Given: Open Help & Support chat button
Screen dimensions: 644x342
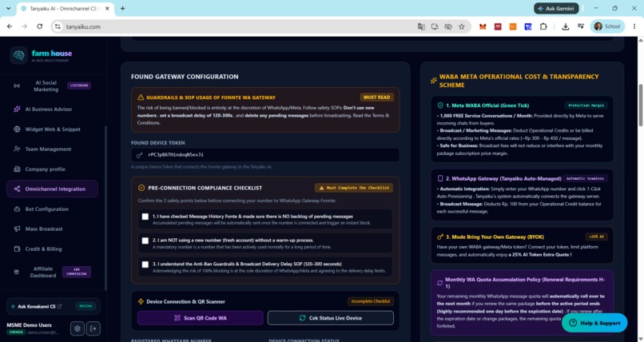Looking at the screenshot, I should pyautogui.click(x=594, y=323).
